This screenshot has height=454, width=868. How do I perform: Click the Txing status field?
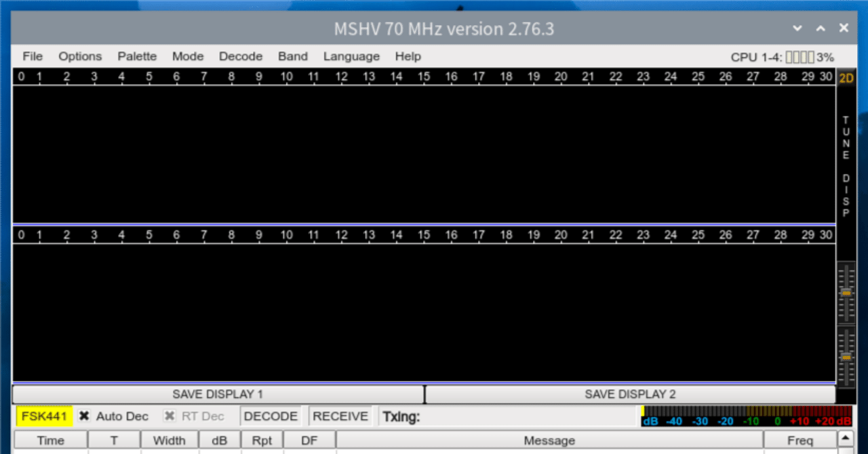[x=509, y=416]
